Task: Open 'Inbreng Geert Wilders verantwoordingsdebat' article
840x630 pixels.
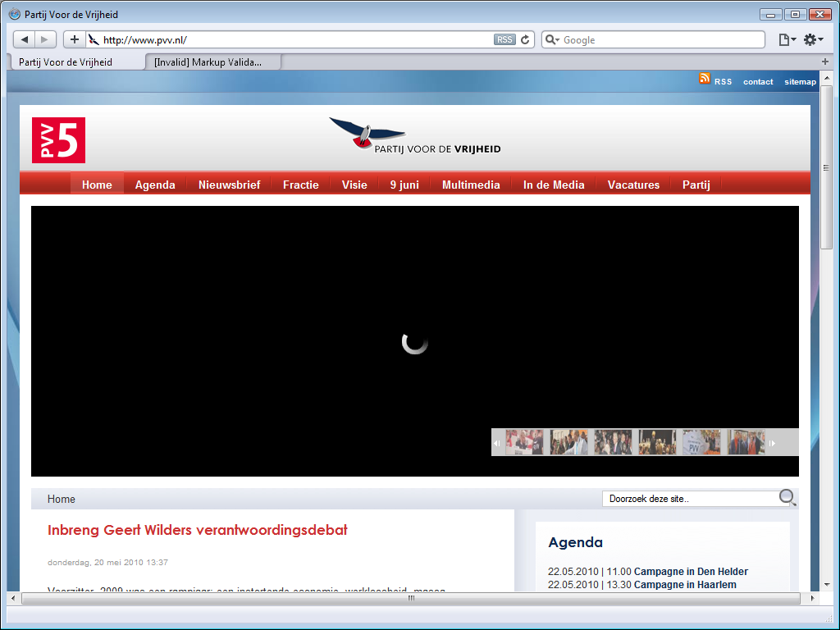Action: pos(197,530)
